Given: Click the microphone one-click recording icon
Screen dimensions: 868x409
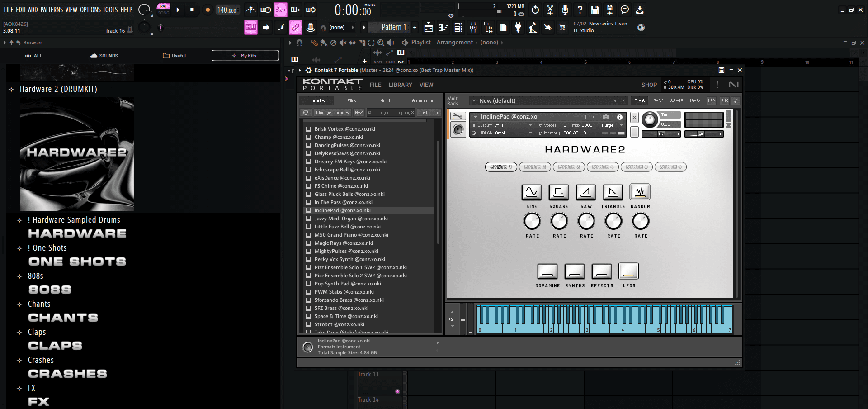Looking at the screenshot, I should tap(565, 10).
